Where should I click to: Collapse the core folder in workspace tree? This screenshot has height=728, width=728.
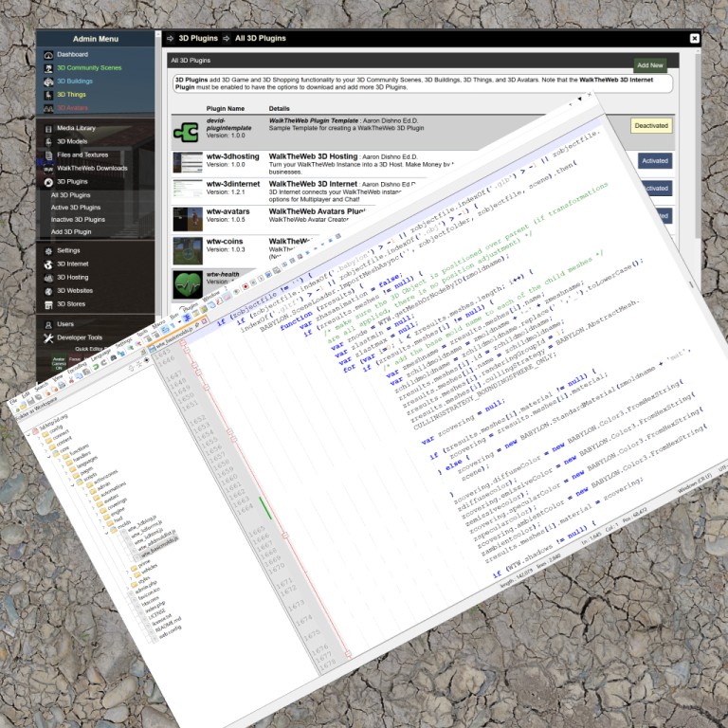tap(48, 456)
